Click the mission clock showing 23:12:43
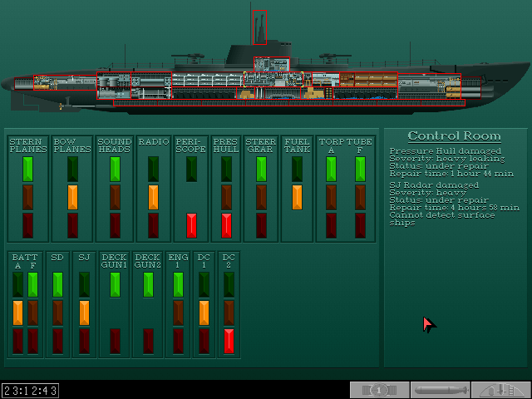Screen dimensions: 532x399 coord(30,390)
